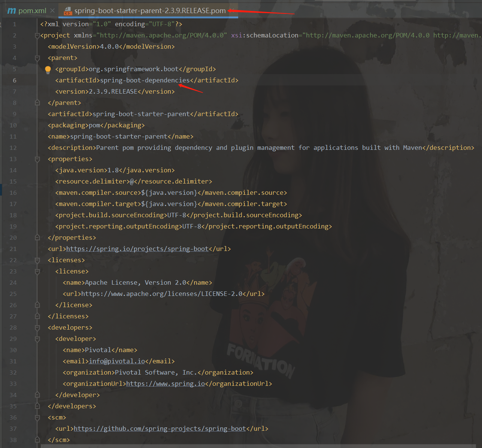Viewport: 482px width, 448px height.
Task: Click the light bulb intention icon
Action: (48, 70)
